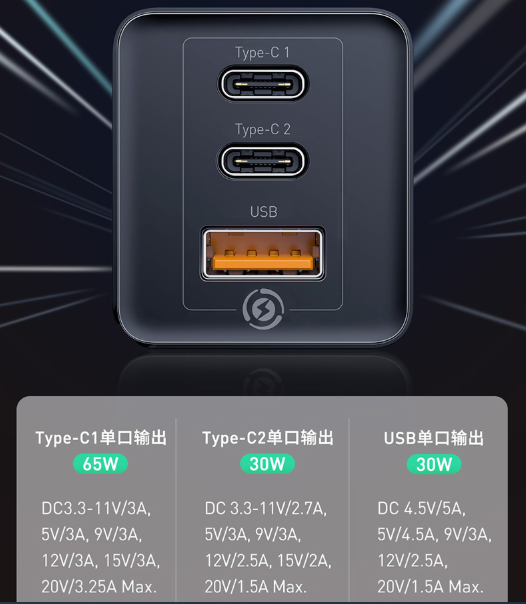Click the 12V/3A, 15V/3A specification line

coord(101,561)
